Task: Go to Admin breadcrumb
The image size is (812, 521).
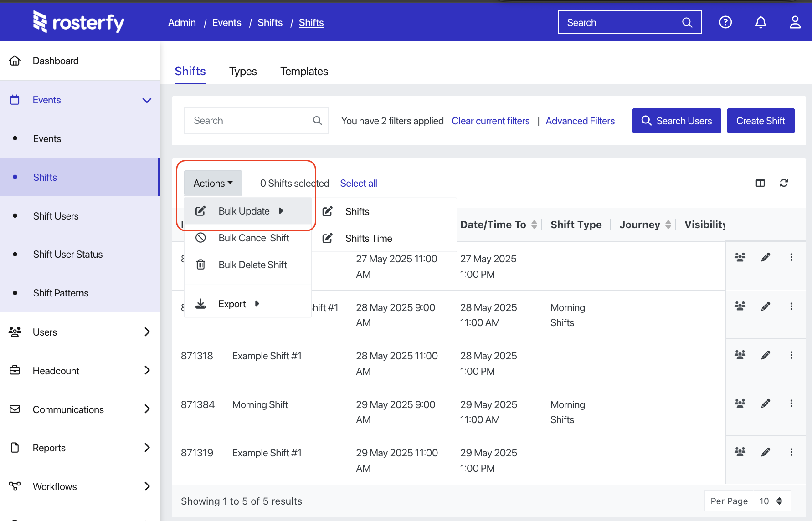Action: tap(182, 22)
